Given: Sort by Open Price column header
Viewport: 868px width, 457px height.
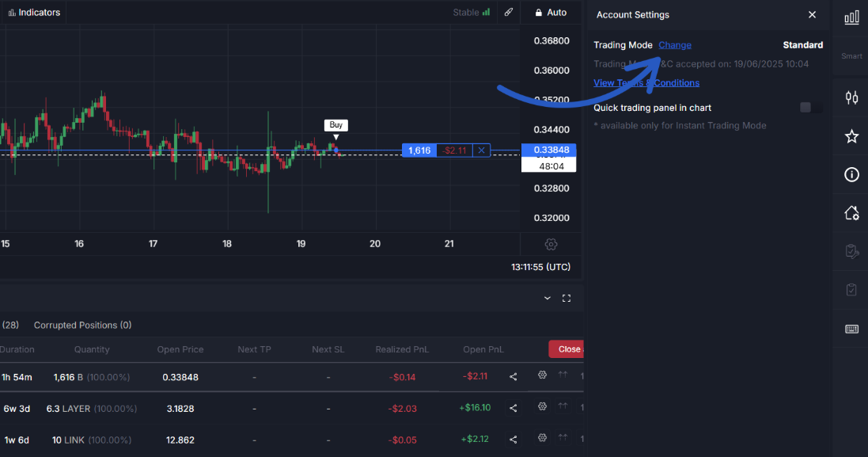Looking at the screenshot, I should [180, 349].
